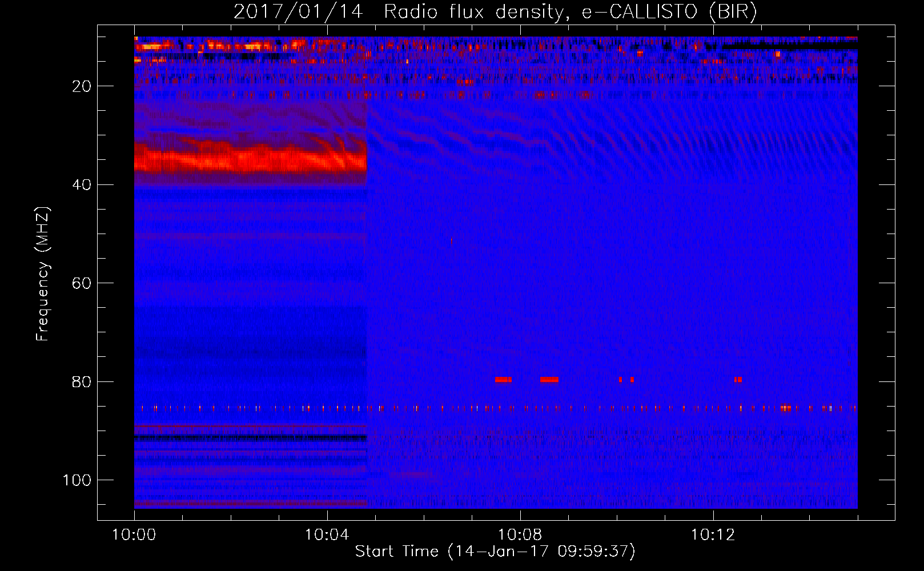This screenshot has width=924, height=571.
Task: Click the longest red marker at 80 MHz
Action: 549,380
